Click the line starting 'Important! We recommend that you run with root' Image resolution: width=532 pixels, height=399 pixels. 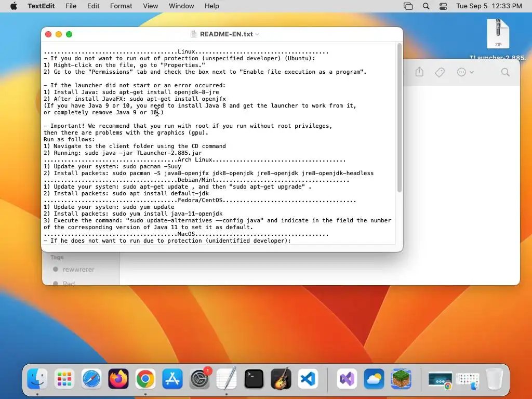pos(188,126)
